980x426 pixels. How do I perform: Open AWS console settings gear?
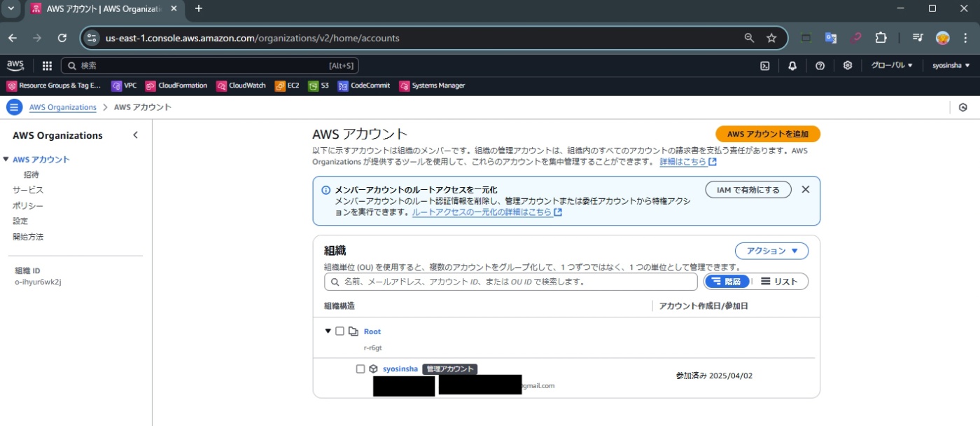(x=847, y=66)
